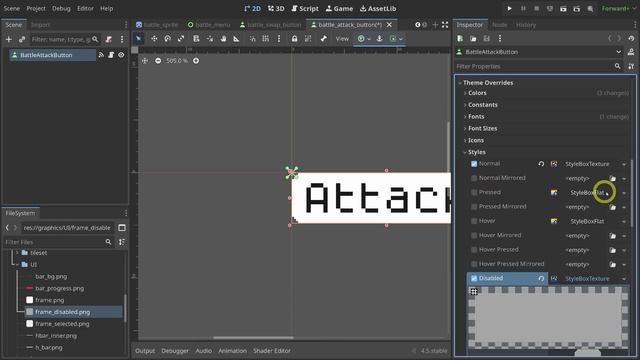Toggle grid snapping in the toolbar
The width and height of the screenshot is (640, 360).
click(x=266, y=39)
